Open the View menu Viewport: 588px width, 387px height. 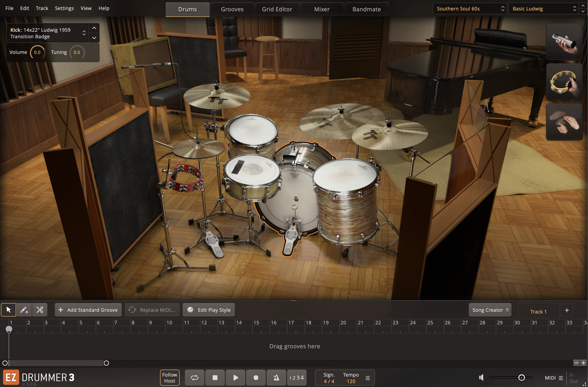click(86, 8)
